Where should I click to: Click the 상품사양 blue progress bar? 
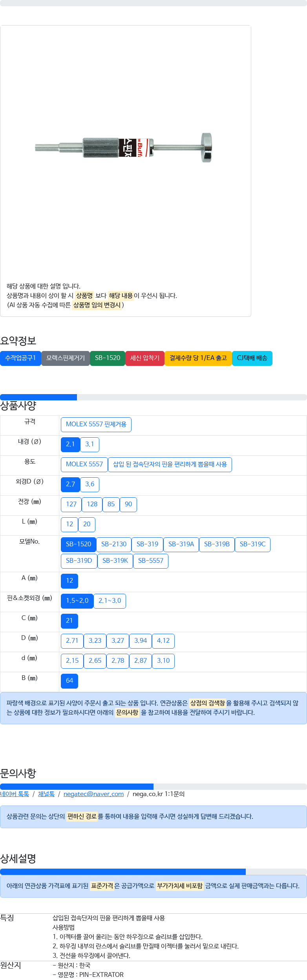tap(38, 397)
